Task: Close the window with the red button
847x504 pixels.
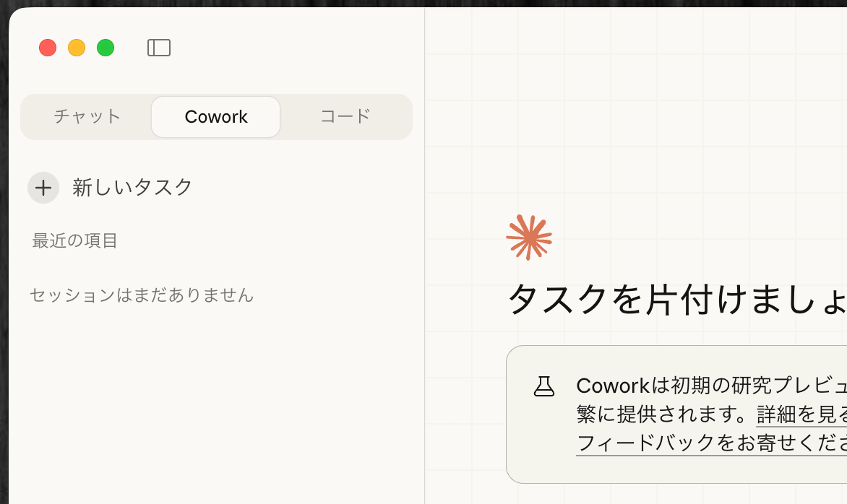Action: pyautogui.click(x=48, y=48)
